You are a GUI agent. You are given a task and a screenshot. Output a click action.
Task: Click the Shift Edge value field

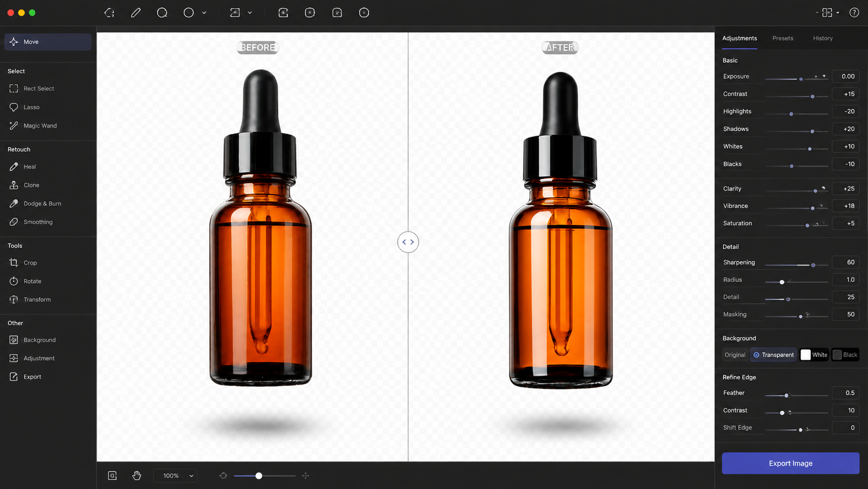(x=846, y=428)
